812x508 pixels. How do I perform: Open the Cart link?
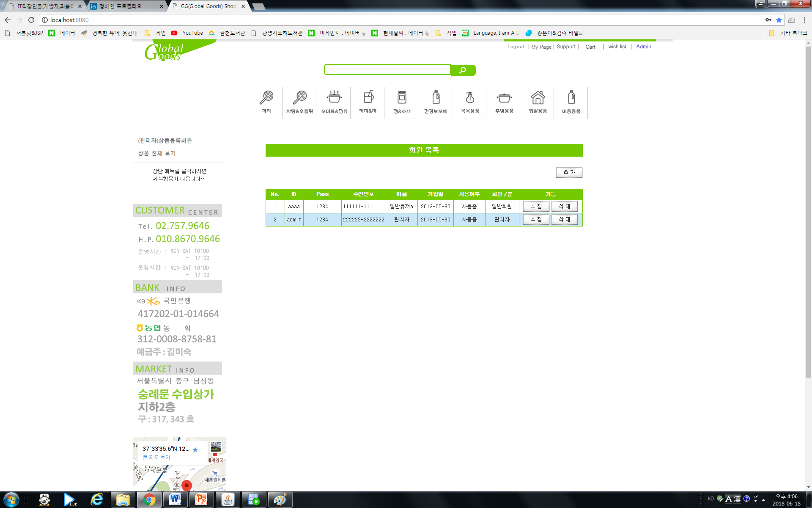[590, 47]
